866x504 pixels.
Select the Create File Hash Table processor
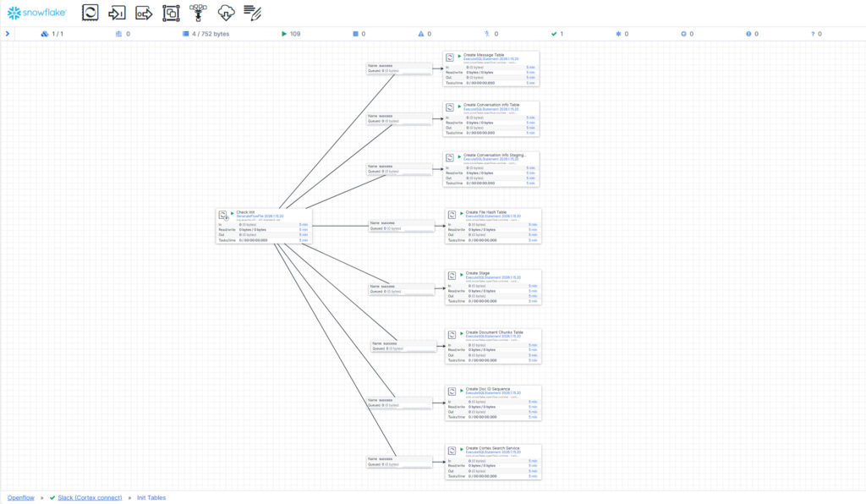(493, 213)
